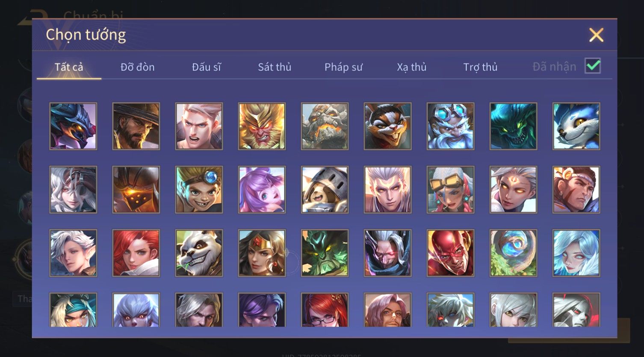
Task: Select the red-haired woman with glasses hero
Action: [x=325, y=310]
